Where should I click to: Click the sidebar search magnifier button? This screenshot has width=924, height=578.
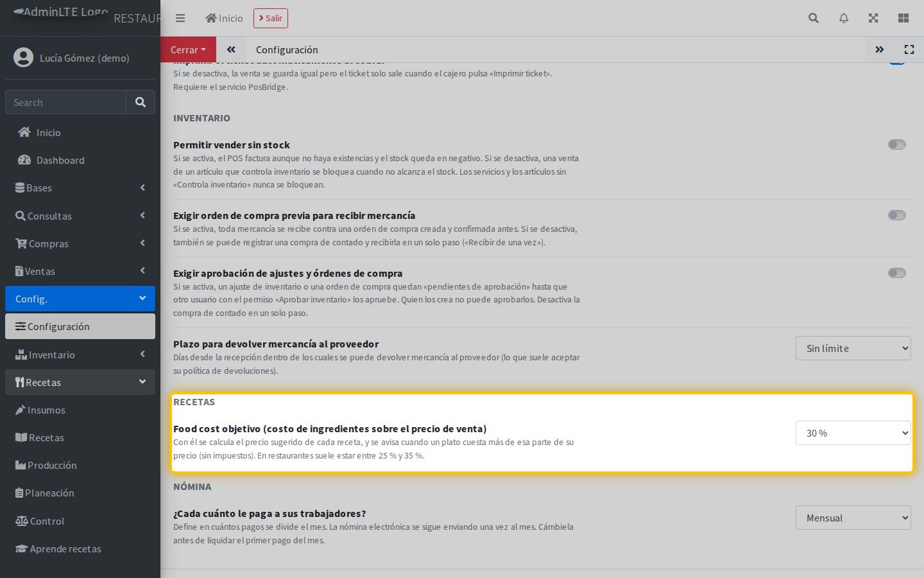click(141, 102)
